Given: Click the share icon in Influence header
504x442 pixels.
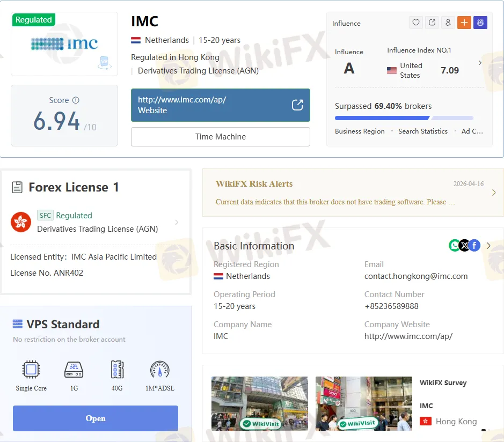Looking at the screenshot, I should point(432,23).
